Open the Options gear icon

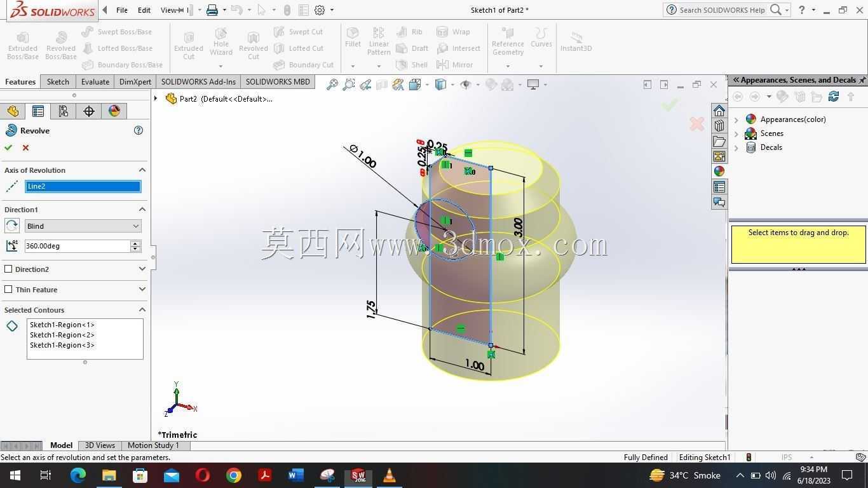(x=320, y=10)
